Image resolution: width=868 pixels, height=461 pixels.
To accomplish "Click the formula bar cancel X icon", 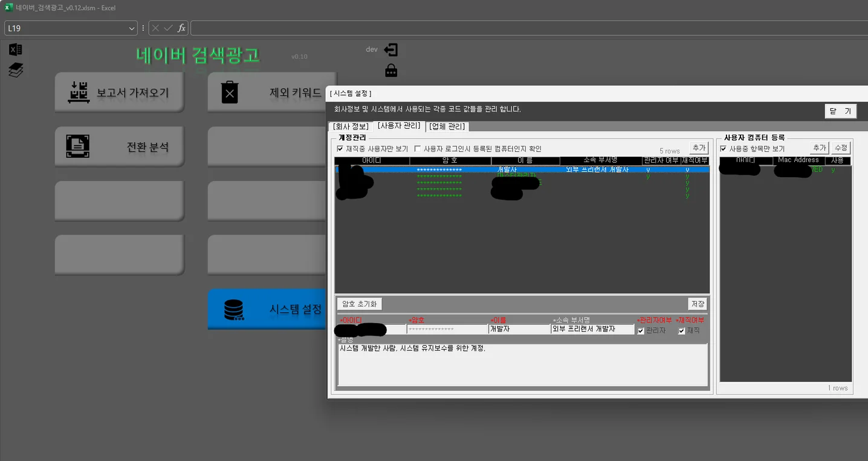I will pyautogui.click(x=155, y=28).
